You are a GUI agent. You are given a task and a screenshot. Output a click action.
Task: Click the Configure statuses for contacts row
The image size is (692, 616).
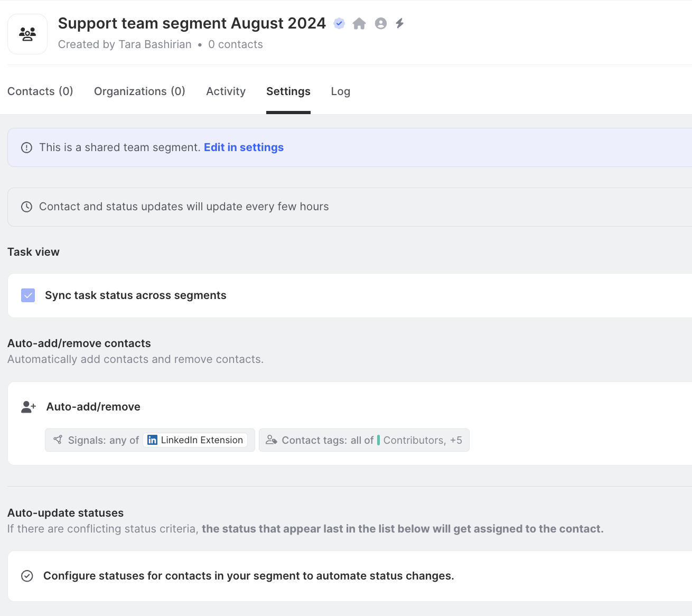(248, 576)
